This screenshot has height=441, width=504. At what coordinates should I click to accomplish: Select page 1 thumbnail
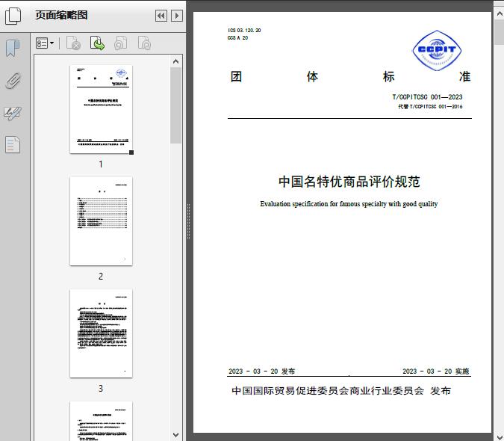pyautogui.click(x=101, y=109)
